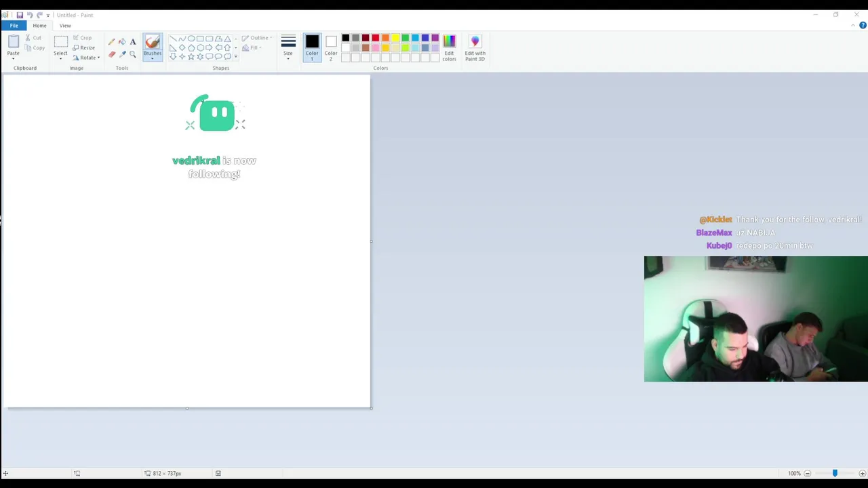Click the Cut scissors button
The height and width of the screenshot is (488, 868).
pyautogui.click(x=33, y=38)
